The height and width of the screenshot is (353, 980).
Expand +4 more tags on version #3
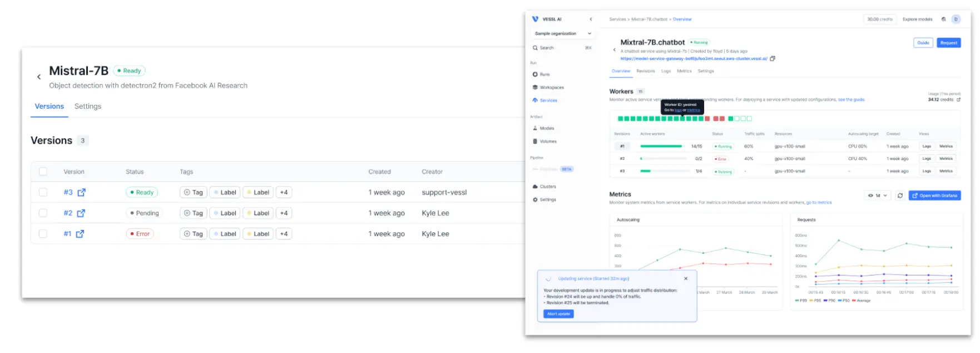[284, 193]
